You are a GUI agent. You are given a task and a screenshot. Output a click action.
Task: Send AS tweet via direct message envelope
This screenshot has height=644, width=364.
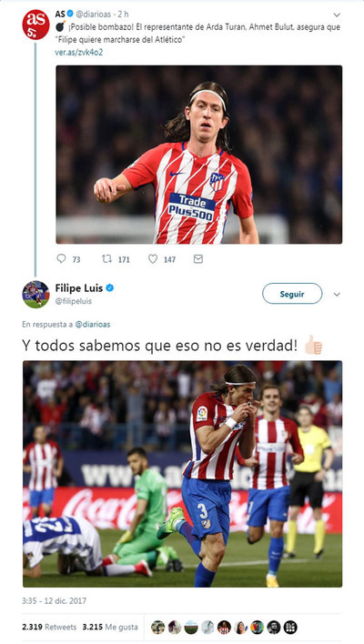pyautogui.click(x=198, y=258)
